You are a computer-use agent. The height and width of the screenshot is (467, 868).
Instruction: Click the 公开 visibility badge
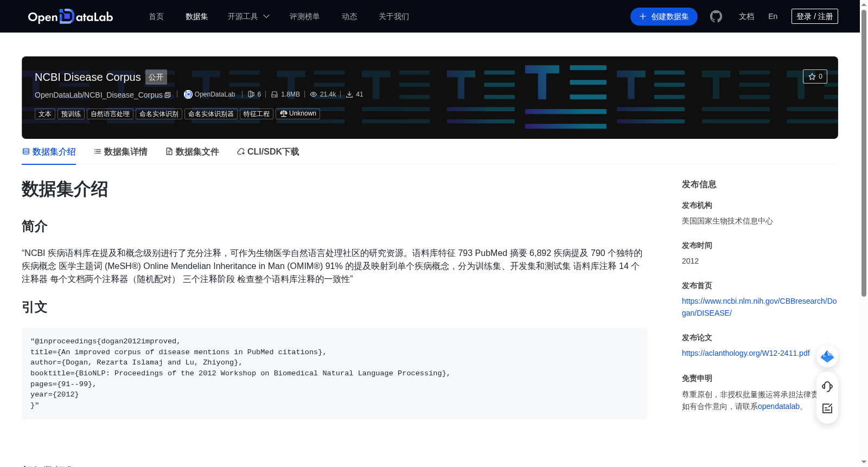click(x=156, y=77)
